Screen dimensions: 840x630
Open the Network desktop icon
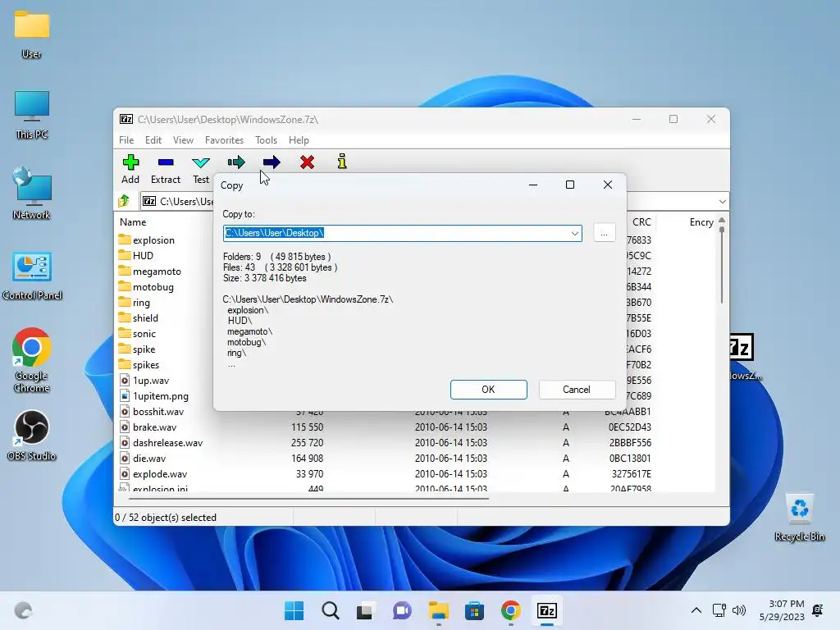click(x=32, y=194)
